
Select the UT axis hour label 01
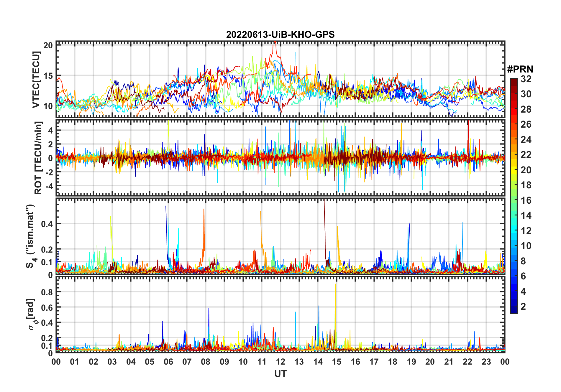[75, 362]
